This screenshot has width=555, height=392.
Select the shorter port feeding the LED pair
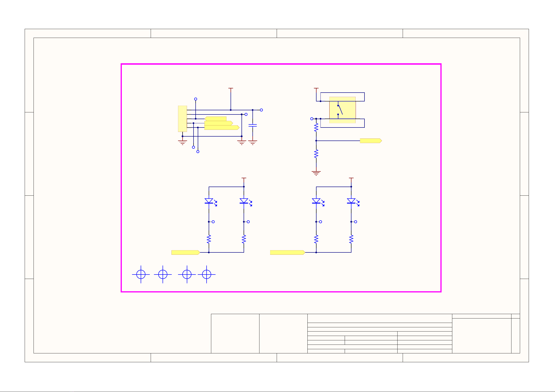tap(186, 252)
